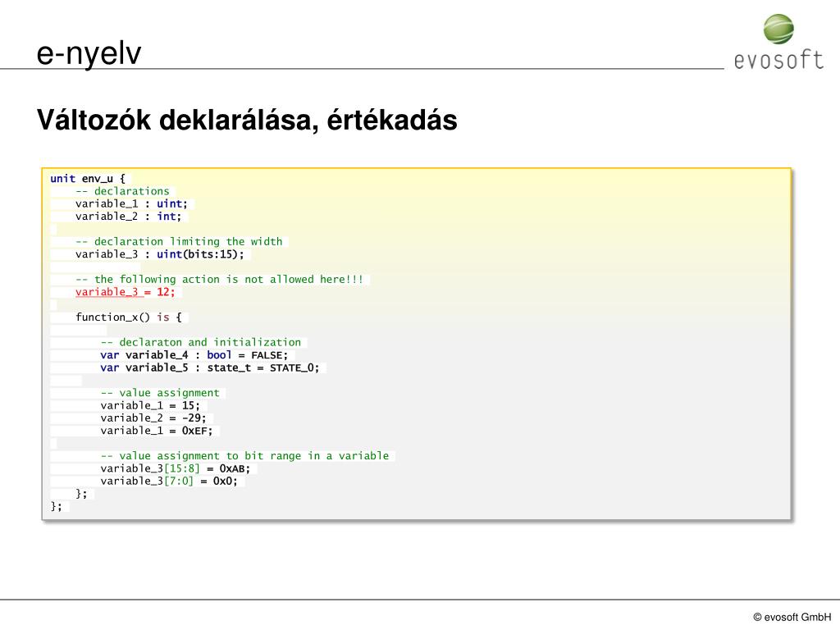Select the slide title e-nyelv
The image size is (840, 630).
coord(89,54)
